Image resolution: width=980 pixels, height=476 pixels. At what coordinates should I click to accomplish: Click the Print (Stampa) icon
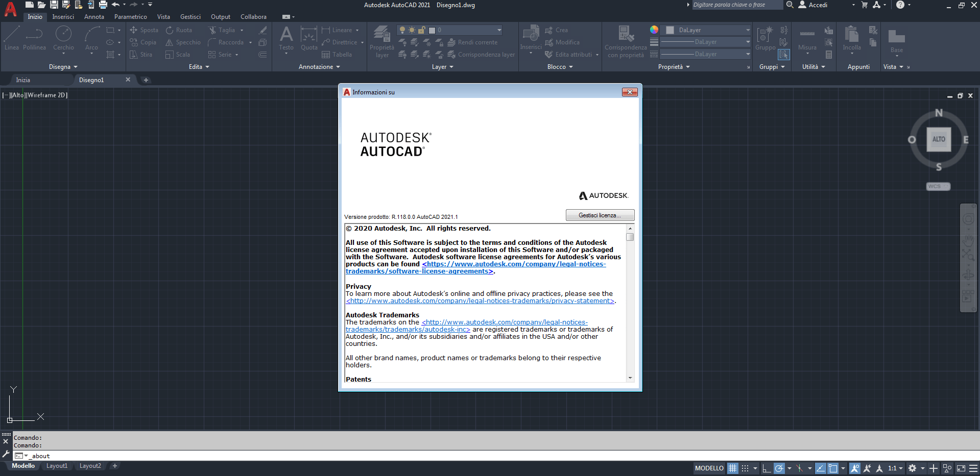pos(103,5)
